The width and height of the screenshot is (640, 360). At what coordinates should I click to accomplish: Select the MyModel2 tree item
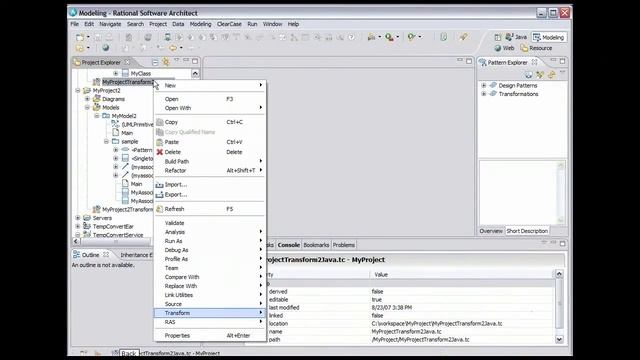[x=124, y=116]
